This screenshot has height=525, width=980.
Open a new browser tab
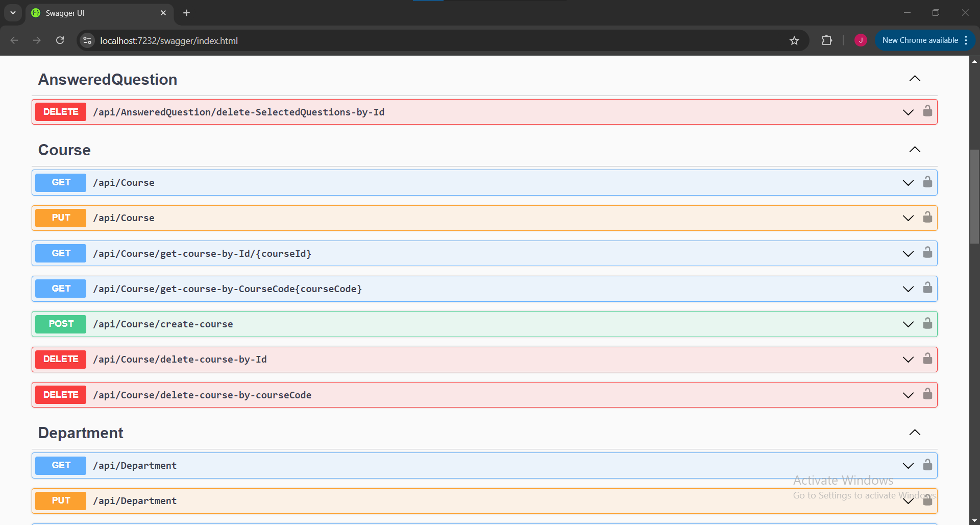pyautogui.click(x=187, y=13)
